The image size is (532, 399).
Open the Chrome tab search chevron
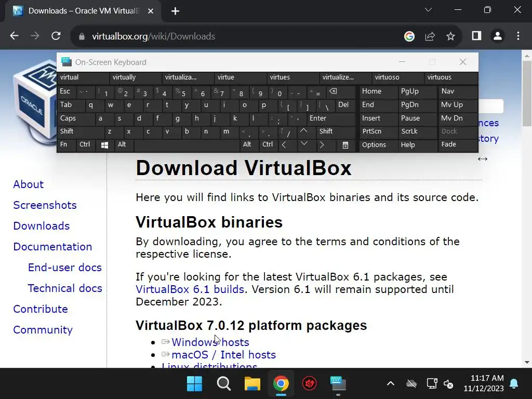point(428,10)
